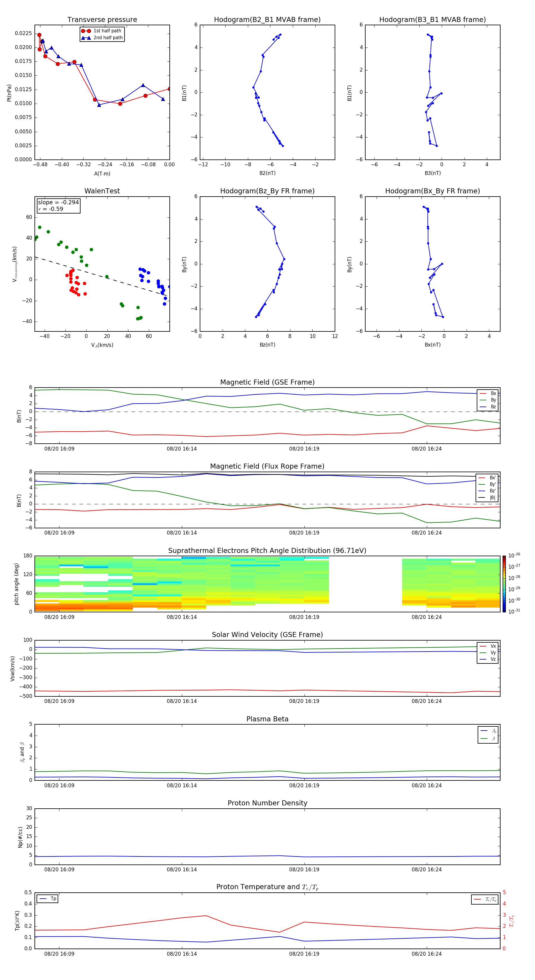The height and width of the screenshot is (980, 535).
Task: Click the Pt(nPa) y-axis label
Action: pyautogui.click(x=9, y=93)
